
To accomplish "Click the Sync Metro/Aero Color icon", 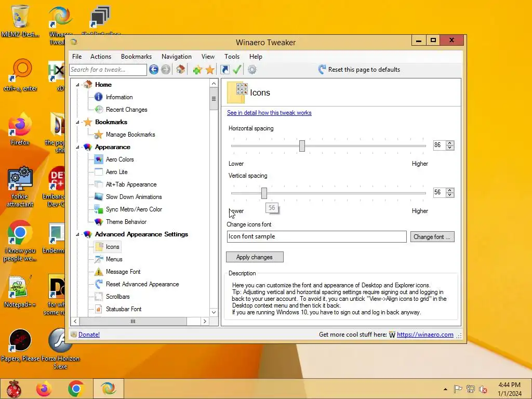I will 99,209.
